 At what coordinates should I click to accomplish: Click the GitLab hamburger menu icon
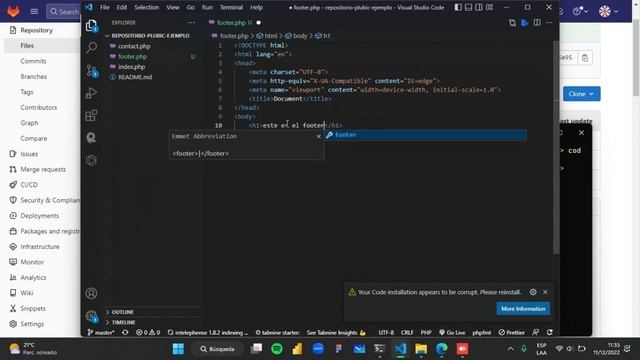coord(34,11)
